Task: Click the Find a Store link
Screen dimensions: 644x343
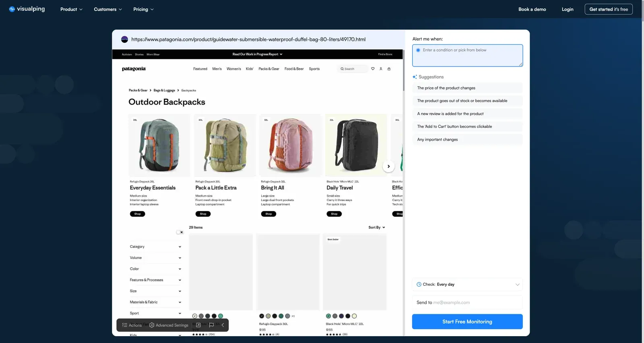Action: point(385,54)
